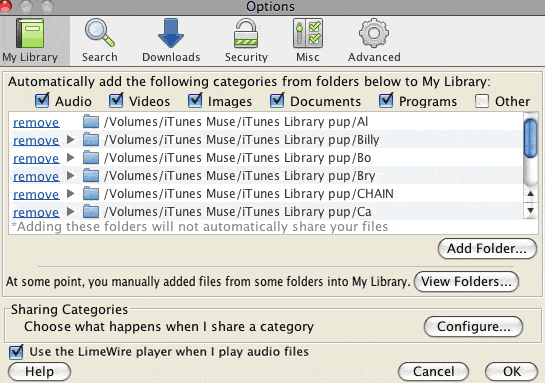
Task: Uncheck the Programs category checkbox
Action: pyautogui.click(x=386, y=101)
